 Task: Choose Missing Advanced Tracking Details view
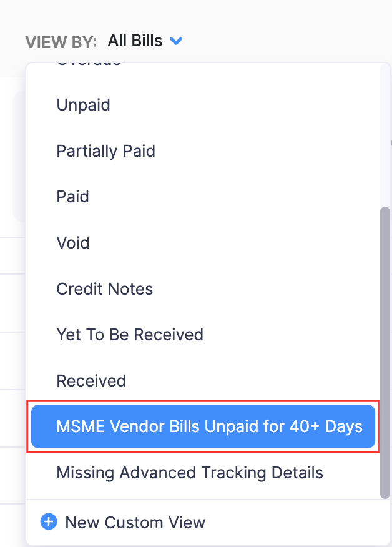pos(190,473)
